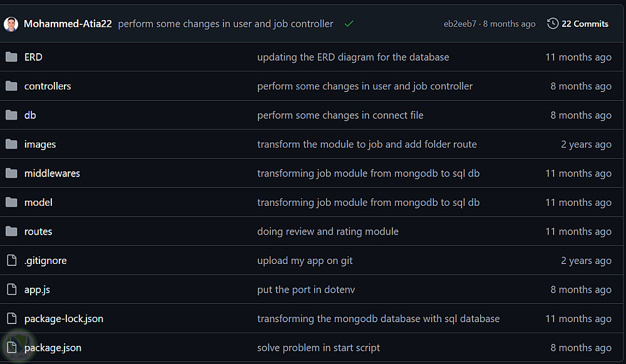
Task: Open the routes folder
Action: [x=38, y=231]
